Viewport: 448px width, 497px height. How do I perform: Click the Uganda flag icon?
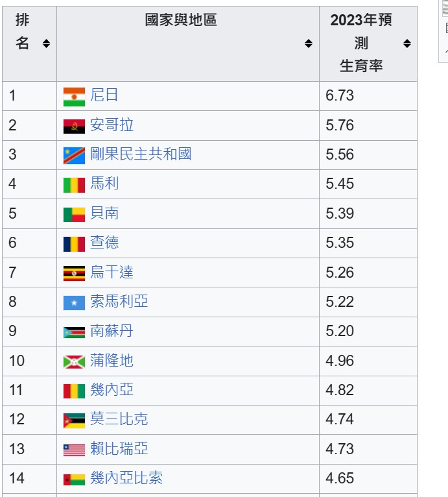[74, 274]
